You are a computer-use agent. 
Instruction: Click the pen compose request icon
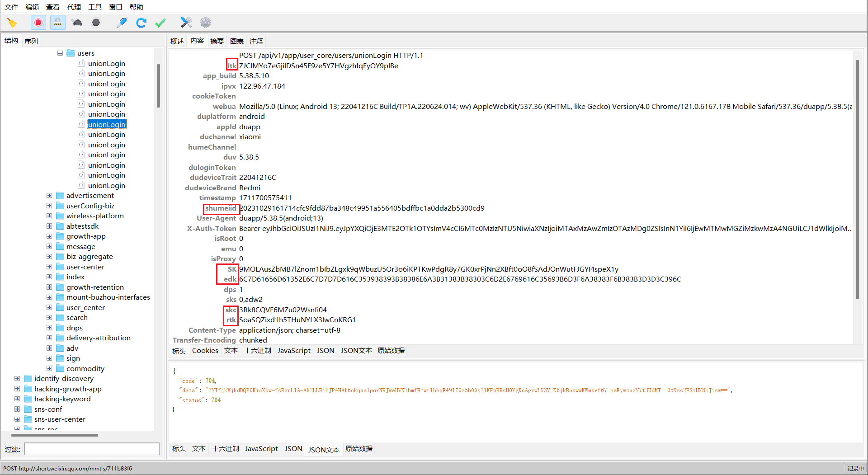point(122,23)
